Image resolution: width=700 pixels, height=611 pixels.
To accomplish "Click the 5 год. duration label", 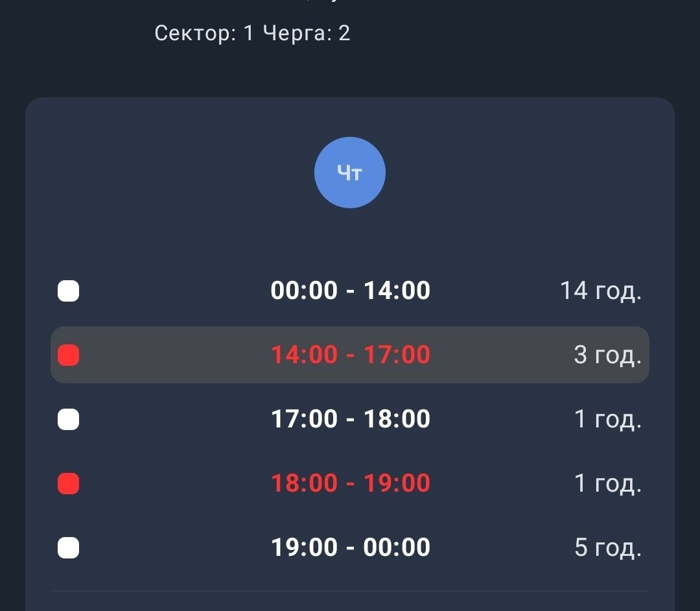I will [608, 547].
